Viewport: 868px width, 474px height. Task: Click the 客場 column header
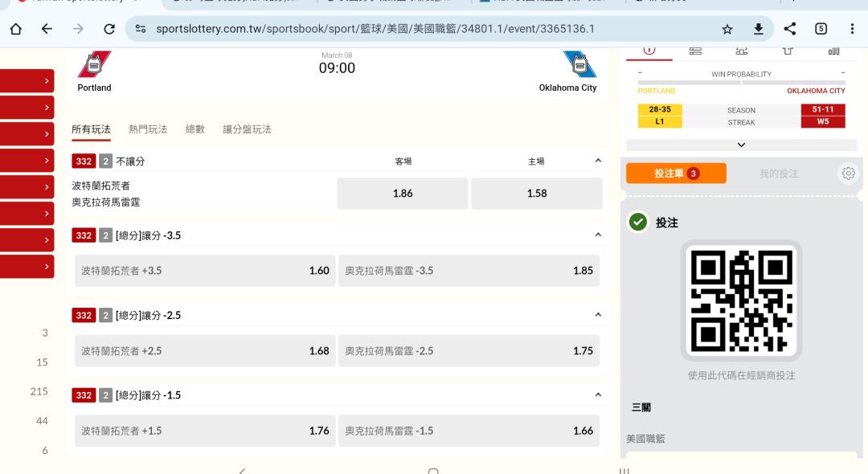click(x=403, y=161)
